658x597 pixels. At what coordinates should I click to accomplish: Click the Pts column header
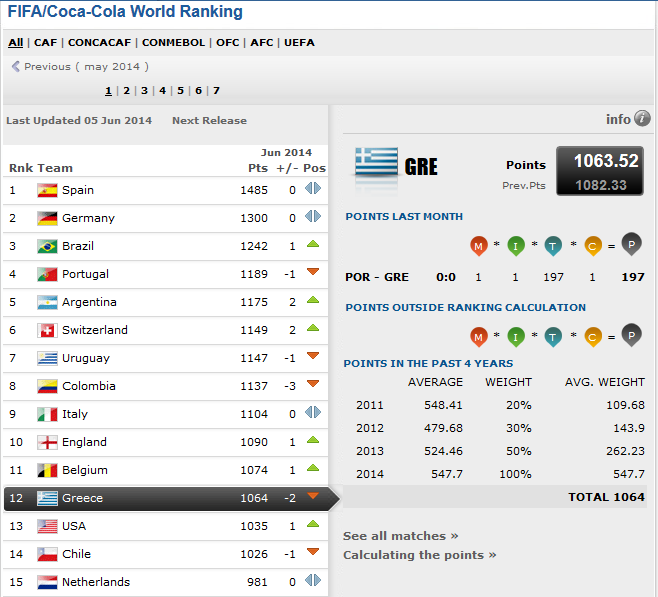(x=258, y=168)
